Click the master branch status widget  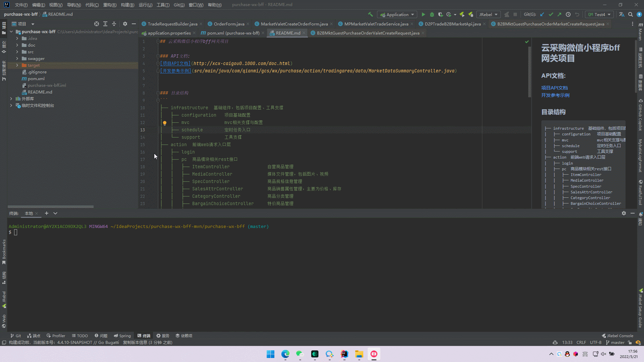(x=615, y=343)
